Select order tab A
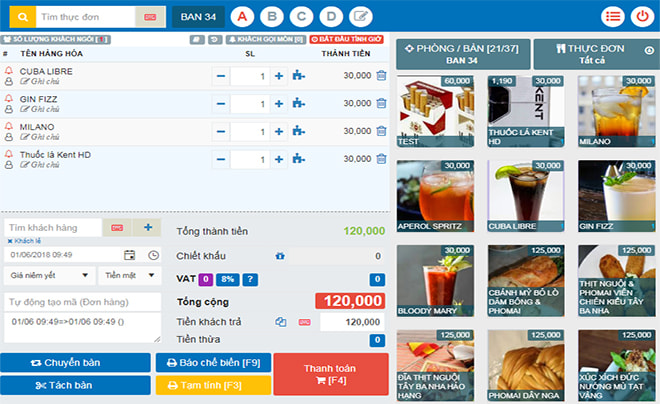Screen dimensions: 660x404 point(241,16)
